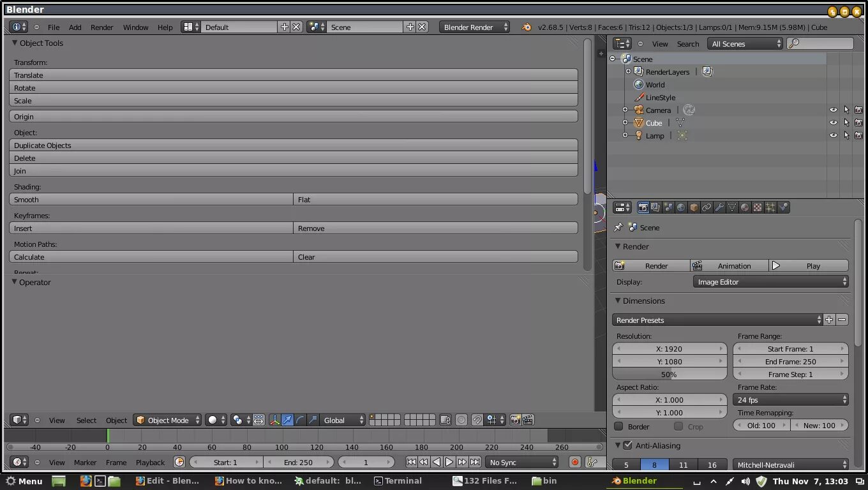Open the timeline Marker menu
The image size is (868, 490).
pos(85,463)
